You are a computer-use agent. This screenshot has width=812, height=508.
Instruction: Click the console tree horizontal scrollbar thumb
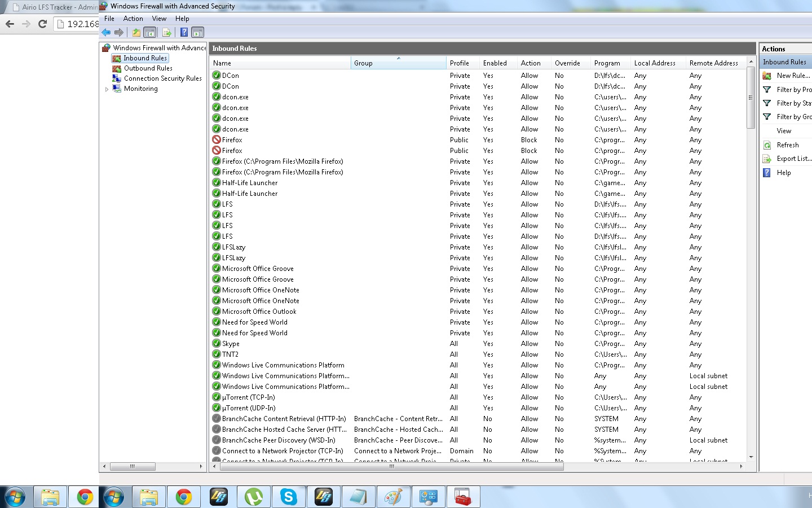pos(133,466)
